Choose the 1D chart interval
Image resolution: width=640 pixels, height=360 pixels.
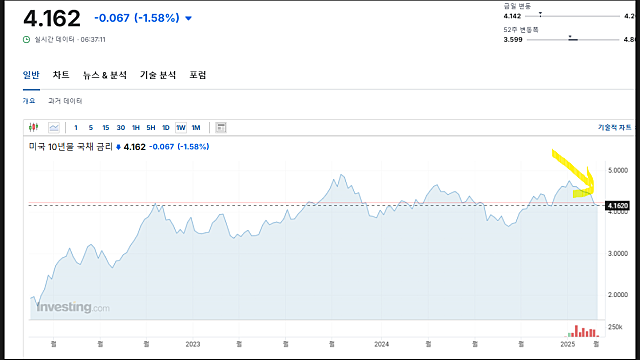166,128
